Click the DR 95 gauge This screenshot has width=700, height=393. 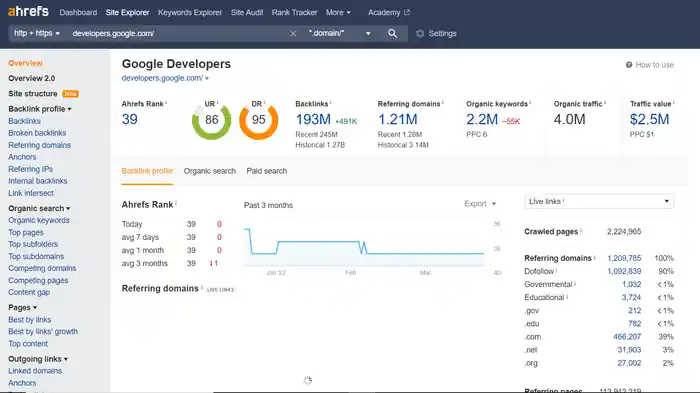click(258, 120)
